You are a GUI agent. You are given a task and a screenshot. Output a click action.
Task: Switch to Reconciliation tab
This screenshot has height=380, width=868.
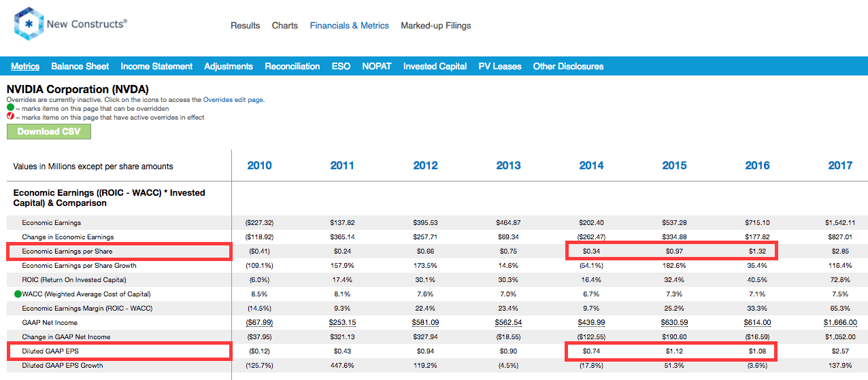pos(292,66)
